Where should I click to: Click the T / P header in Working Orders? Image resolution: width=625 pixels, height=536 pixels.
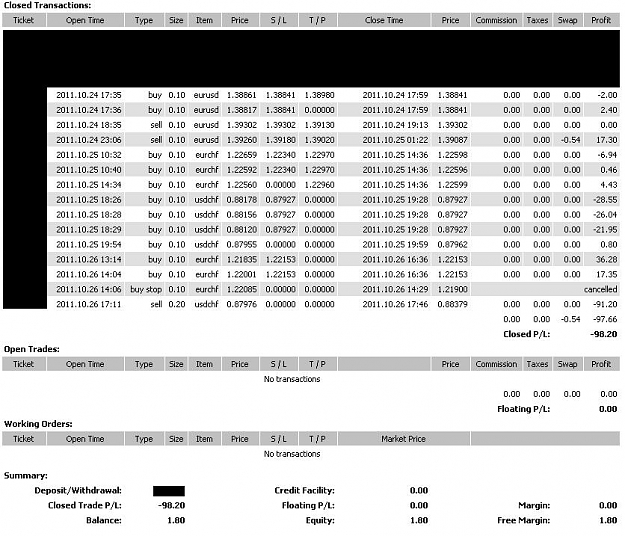pos(318,439)
